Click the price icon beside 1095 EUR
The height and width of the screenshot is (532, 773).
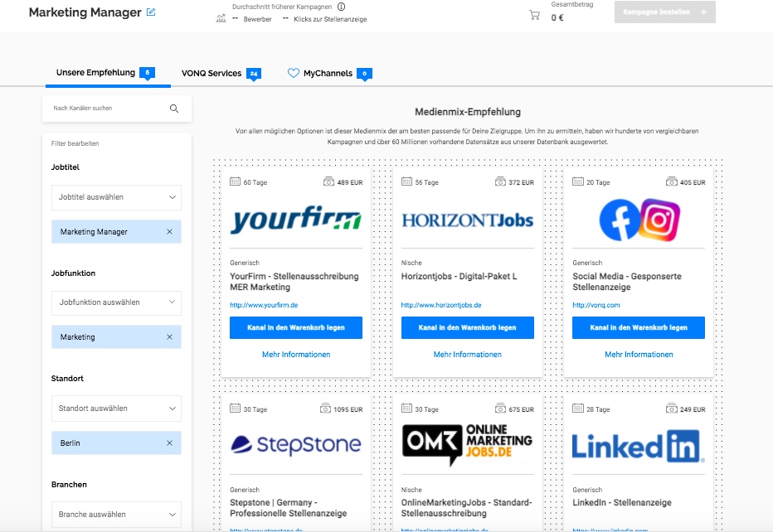pyautogui.click(x=325, y=409)
